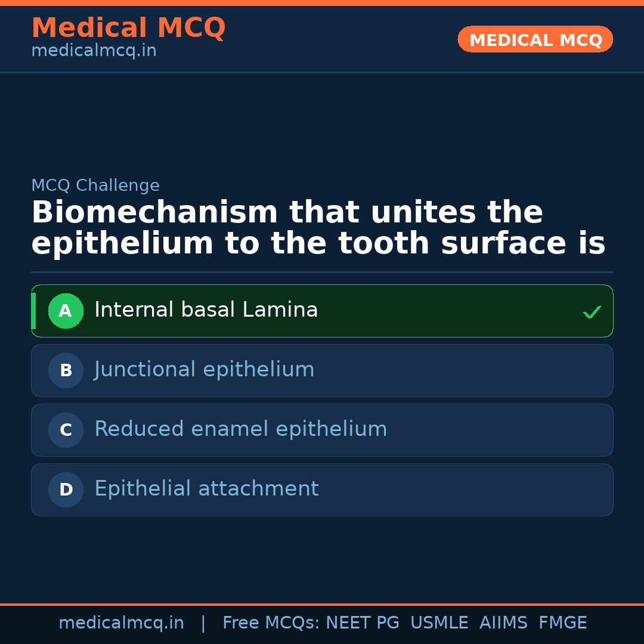
Task: Open the medicalmcq.in link in the footer
Action: [121, 623]
